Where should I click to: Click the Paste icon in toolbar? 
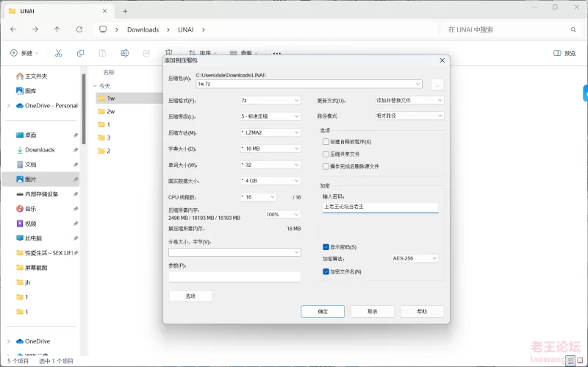pos(102,53)
